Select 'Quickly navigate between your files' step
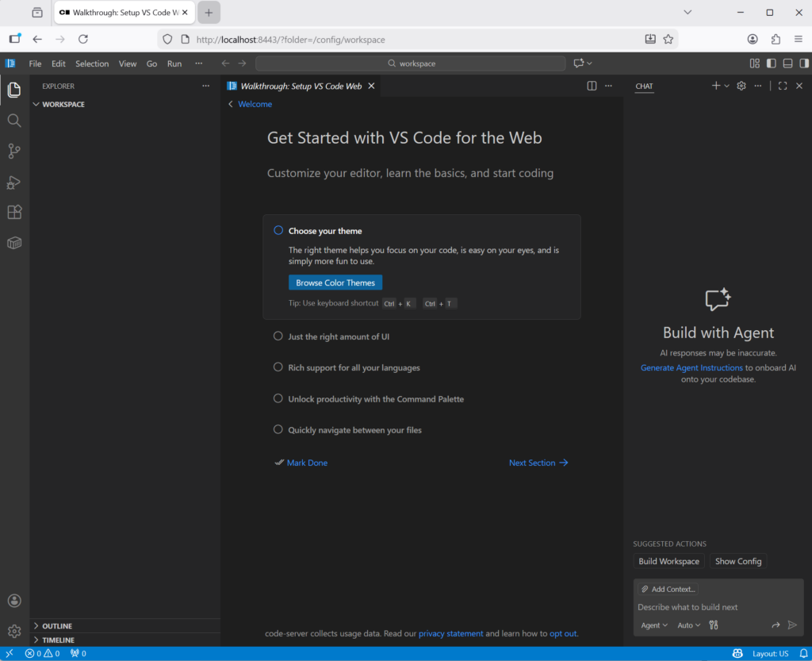This screenshot has height=661, width=812. point(354,430)
